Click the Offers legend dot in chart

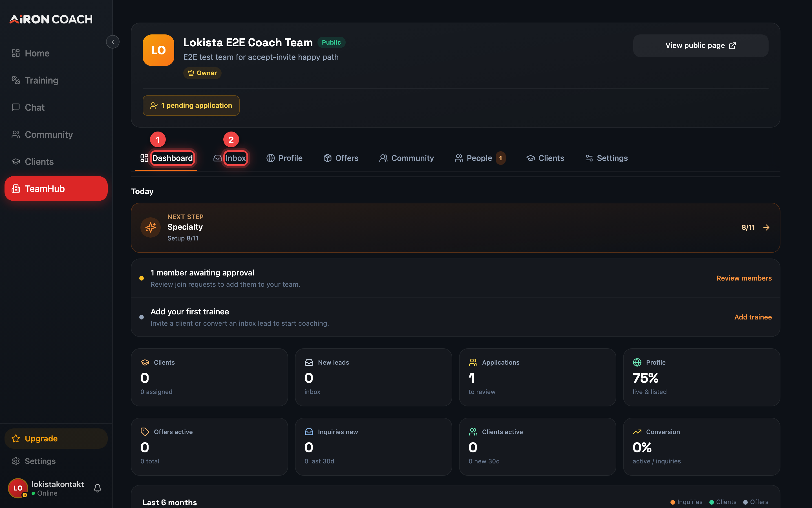coord(745,502)
